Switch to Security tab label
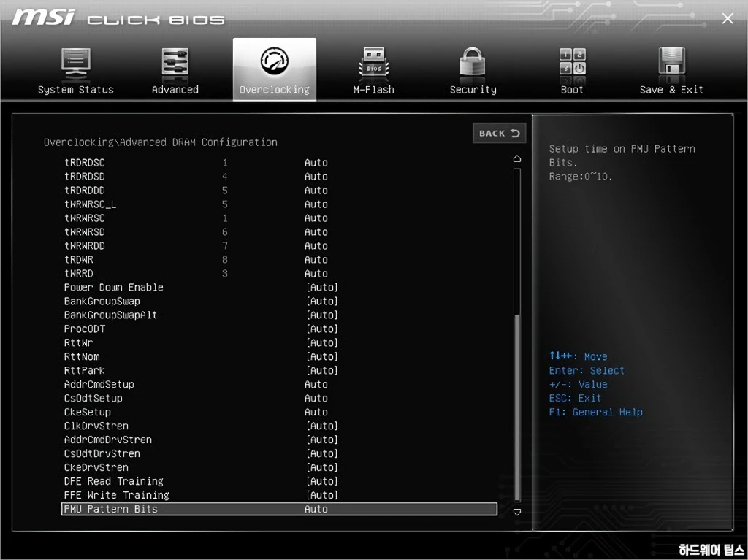Viewport: 748px width, 560px height. tap(473, 90)
